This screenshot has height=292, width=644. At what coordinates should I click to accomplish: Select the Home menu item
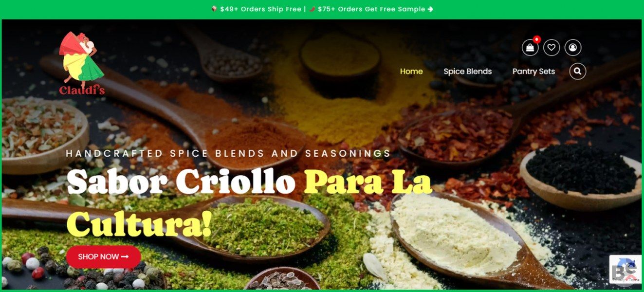pyautogui.click(x=411, y=71)
